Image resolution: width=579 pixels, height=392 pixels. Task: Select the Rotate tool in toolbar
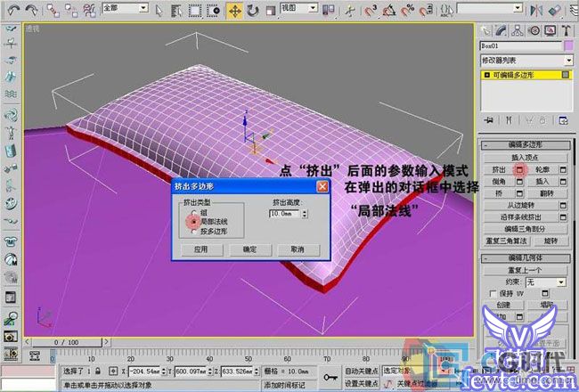[254, 11]
